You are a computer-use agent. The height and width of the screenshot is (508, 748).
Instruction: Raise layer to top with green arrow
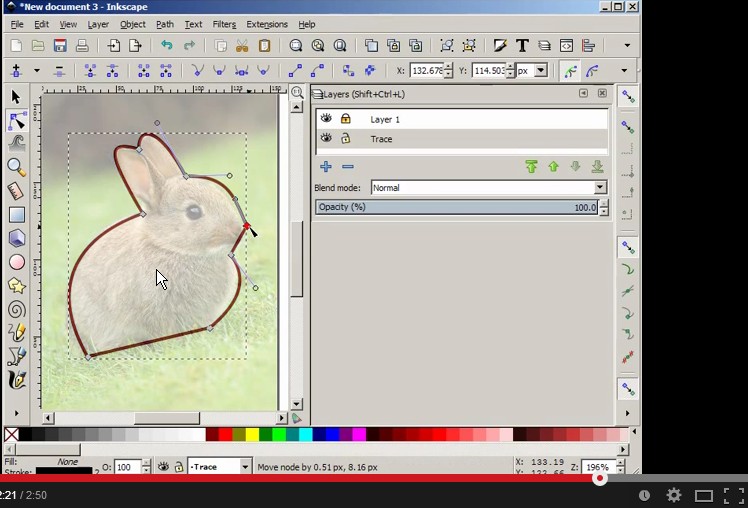pyautogui.click(x=531, y=167)
